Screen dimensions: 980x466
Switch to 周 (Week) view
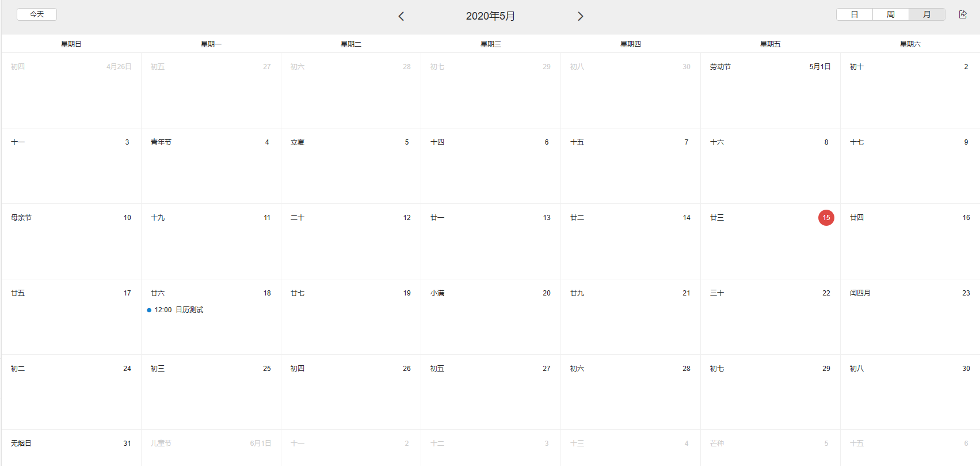[890, 14]
